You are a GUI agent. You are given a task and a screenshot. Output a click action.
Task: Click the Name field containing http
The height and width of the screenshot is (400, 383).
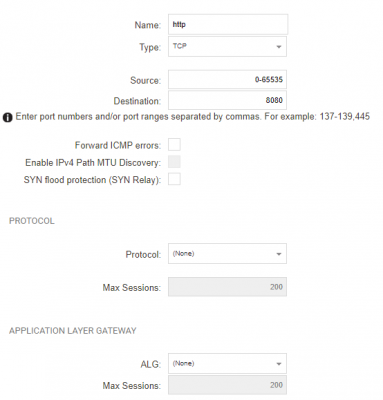[228, 24]
